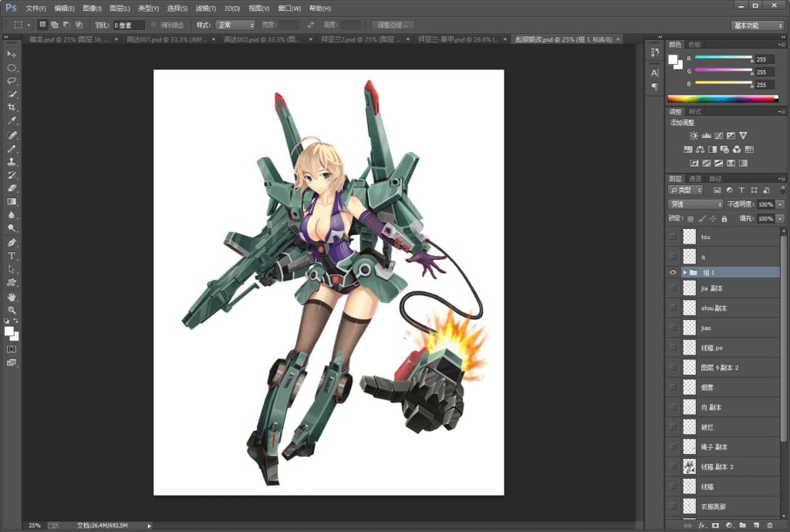
Task: Select the Clone Stamp tool
Action: [x=11, y=162]
